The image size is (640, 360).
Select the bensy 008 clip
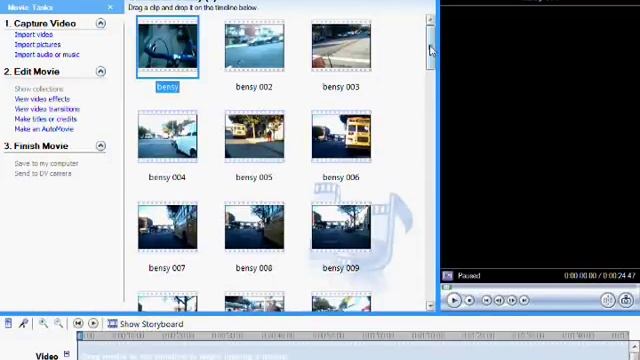tap(254, 227)
